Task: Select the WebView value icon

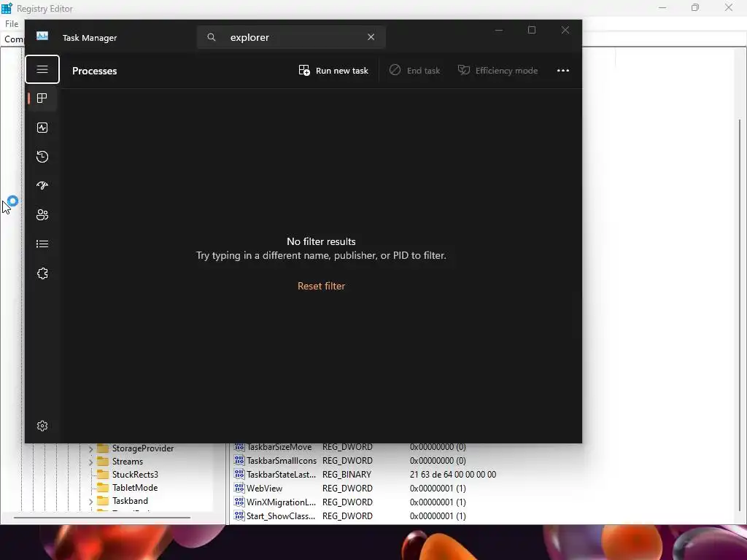Action: (239, 488)
